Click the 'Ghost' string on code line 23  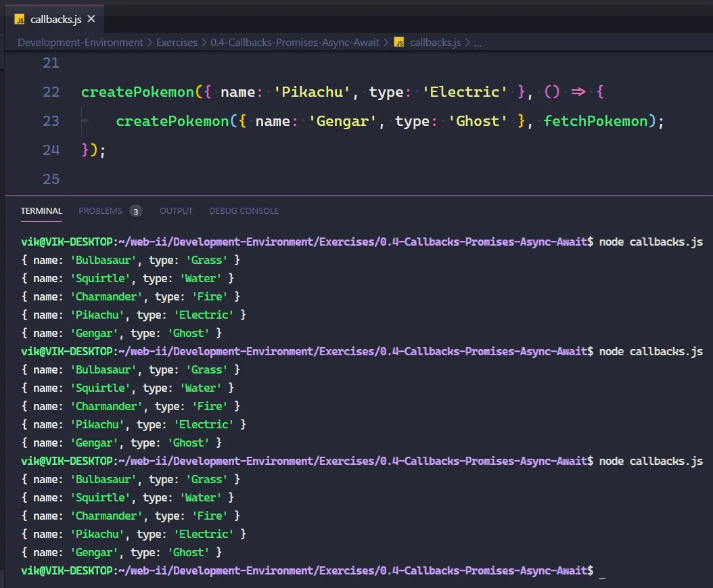[x=478, y=121]
